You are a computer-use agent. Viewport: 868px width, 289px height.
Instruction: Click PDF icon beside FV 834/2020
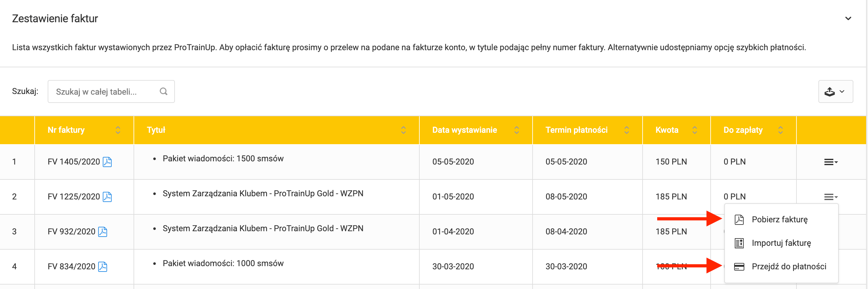[x=102, y=267]
